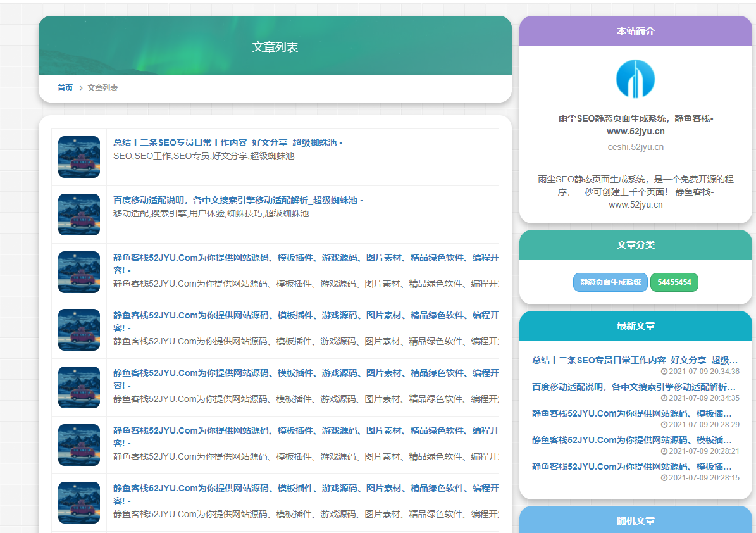Click clock icon beside 20:28:29 timestamp

(664, 425)
